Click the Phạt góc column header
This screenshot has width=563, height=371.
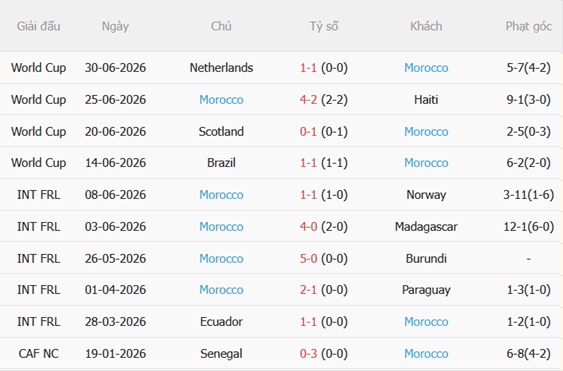coord(529,26)
